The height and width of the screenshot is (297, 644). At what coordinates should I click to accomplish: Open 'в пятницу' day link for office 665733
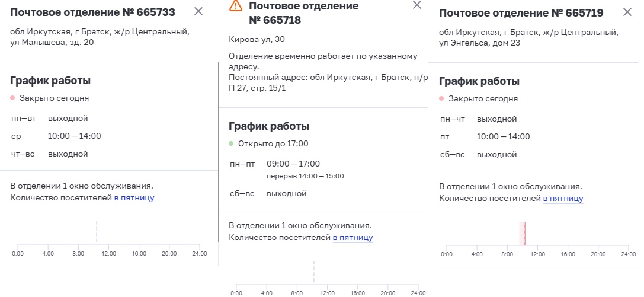tap(134, 198)
